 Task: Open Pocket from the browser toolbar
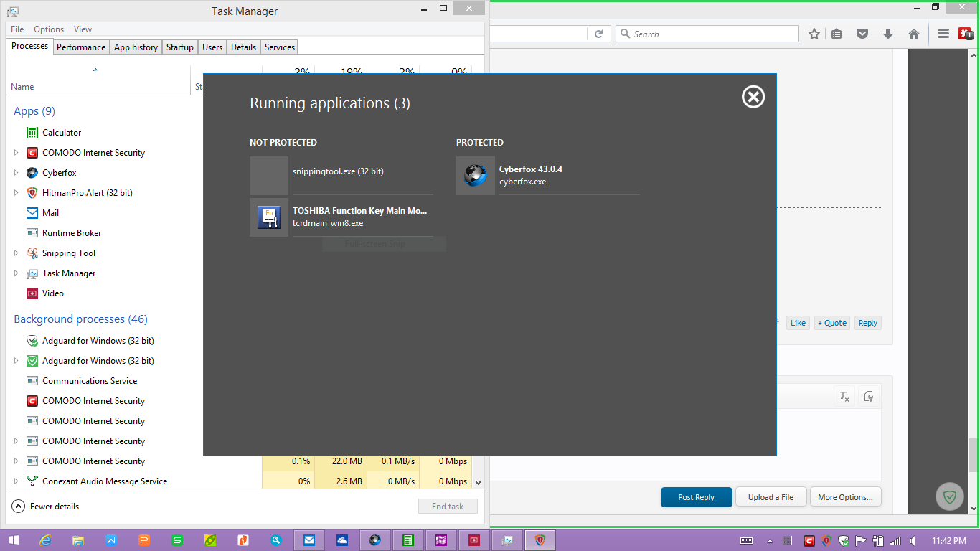tap(863, 34)
